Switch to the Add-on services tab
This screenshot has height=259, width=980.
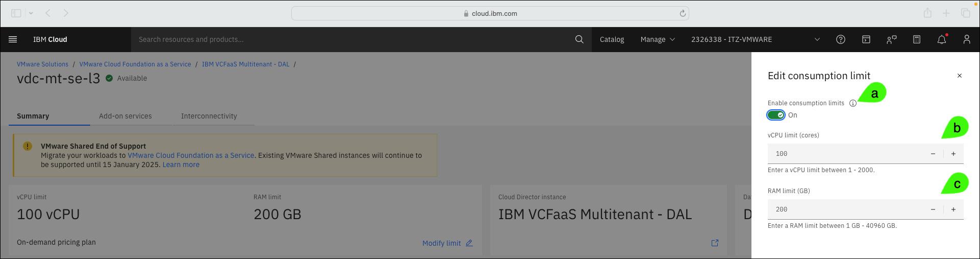click(125, 116)
